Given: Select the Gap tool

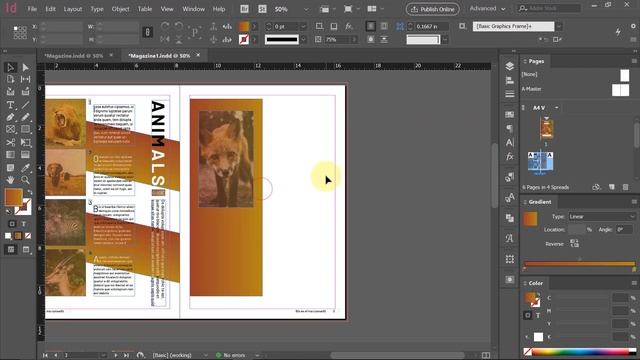Looking at the screenshot, I should click(x=25, y=79).
